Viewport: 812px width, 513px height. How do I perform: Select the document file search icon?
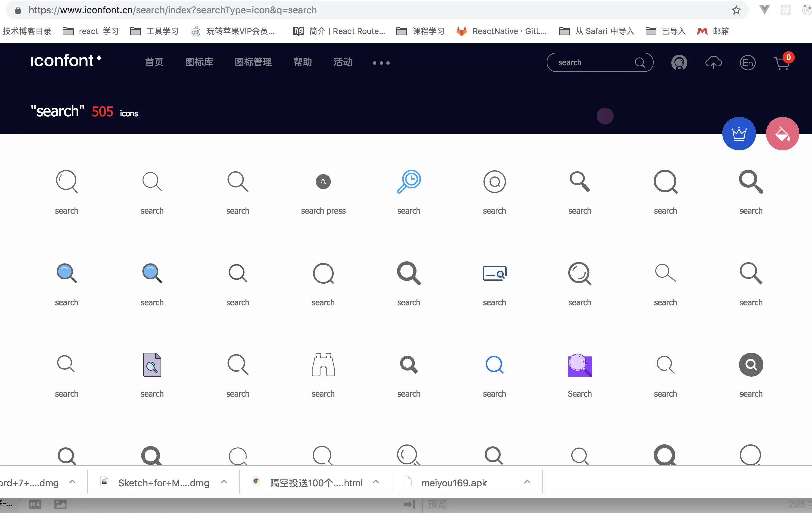152,365
